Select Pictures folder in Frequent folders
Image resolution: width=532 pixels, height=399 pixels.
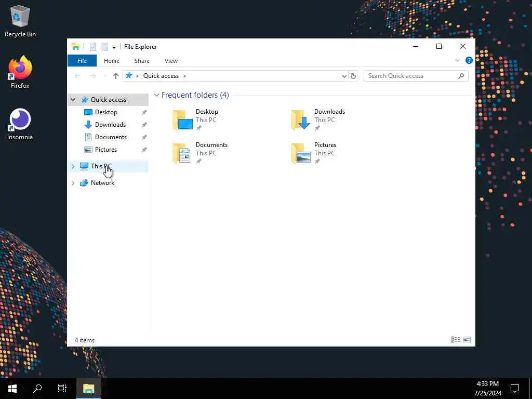point(314,153)
